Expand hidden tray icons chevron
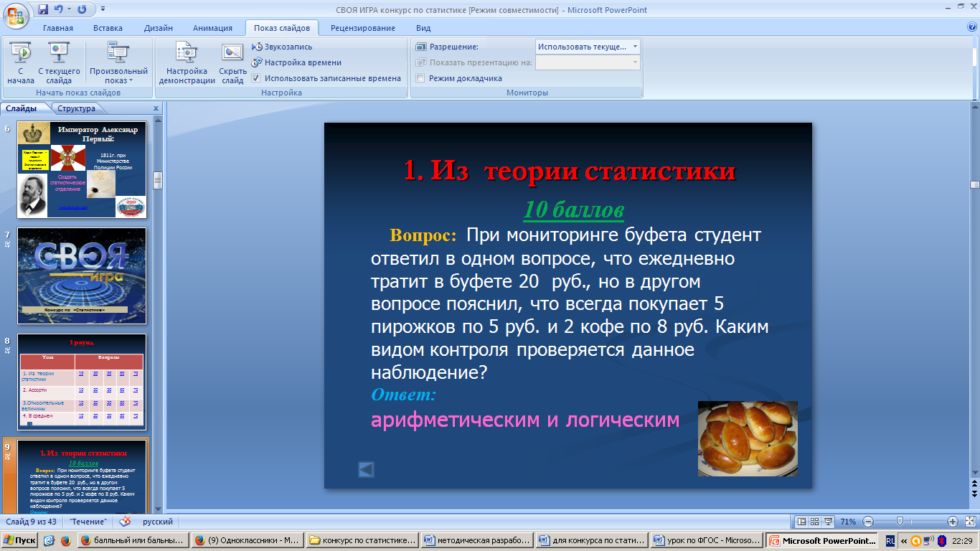 [x=905, y=541]
